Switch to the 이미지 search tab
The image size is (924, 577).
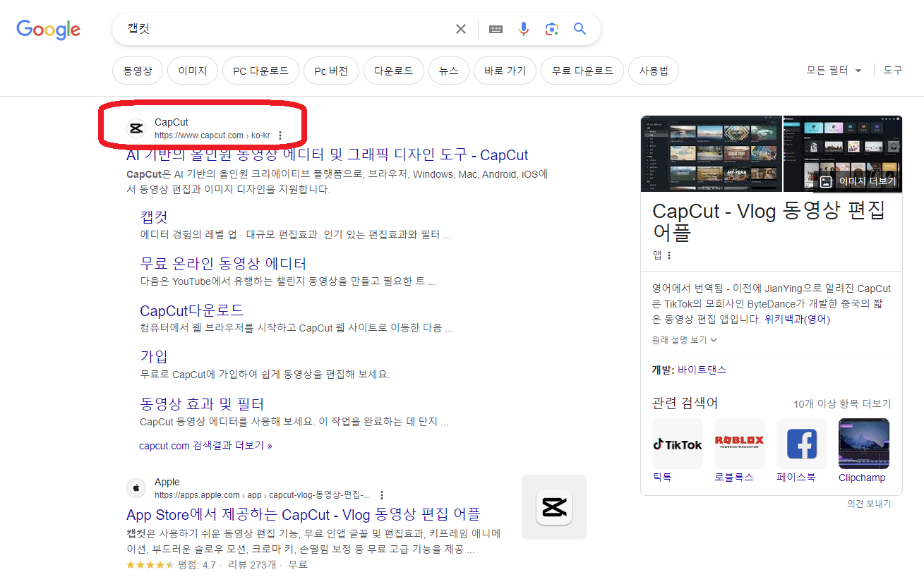point(192,70)
